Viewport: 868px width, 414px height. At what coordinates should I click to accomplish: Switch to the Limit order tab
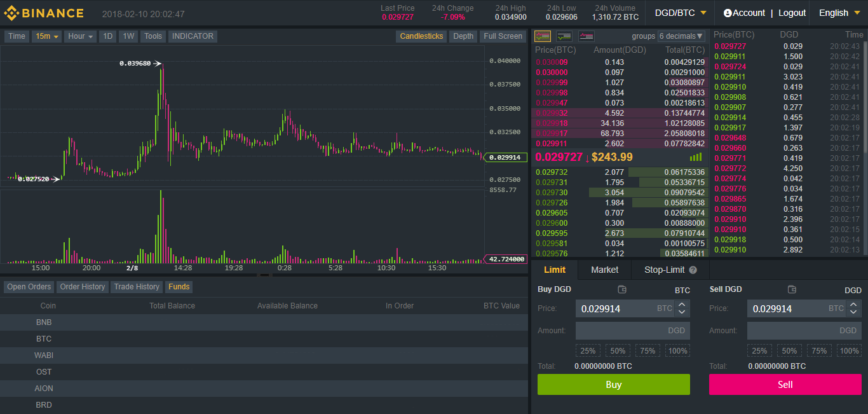pyautogui.click(x=555, y=270)
